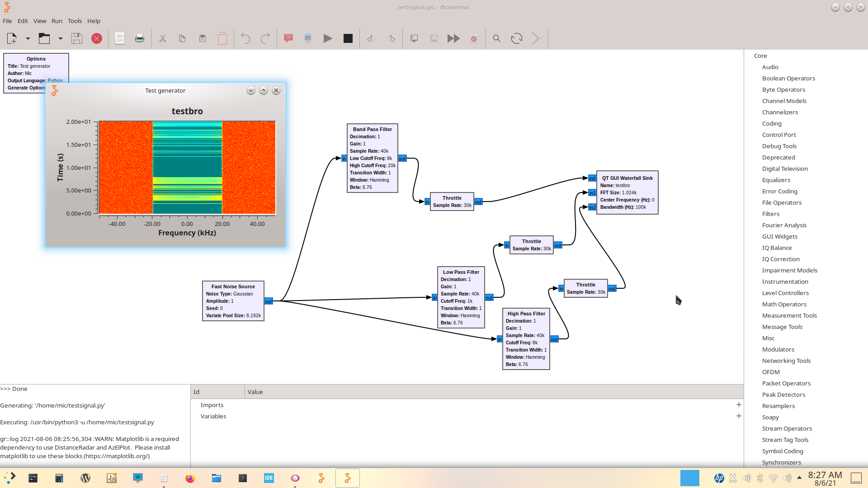Click the Undo arrow icon
Viewport: 868px width, 488px height.
(245, 38)
